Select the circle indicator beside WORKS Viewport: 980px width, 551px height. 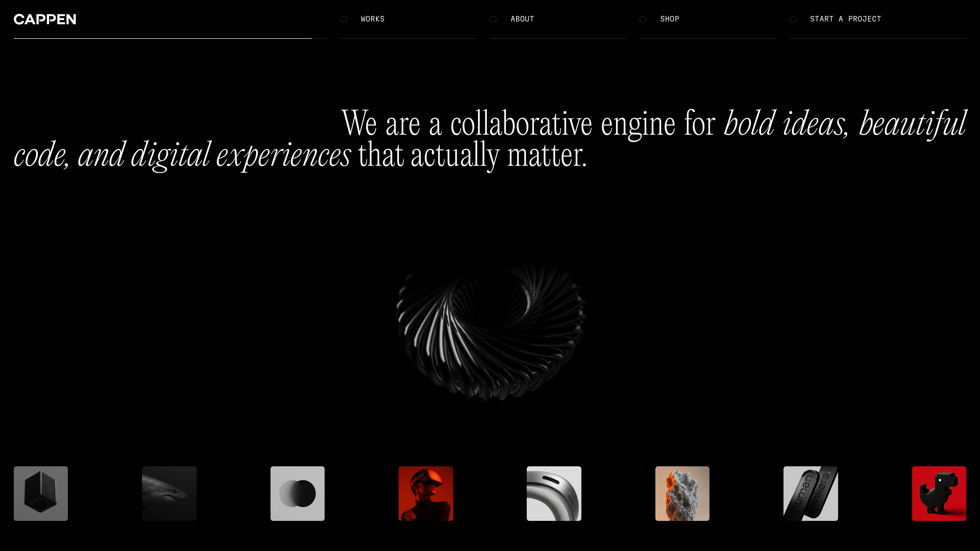(344, 19)
